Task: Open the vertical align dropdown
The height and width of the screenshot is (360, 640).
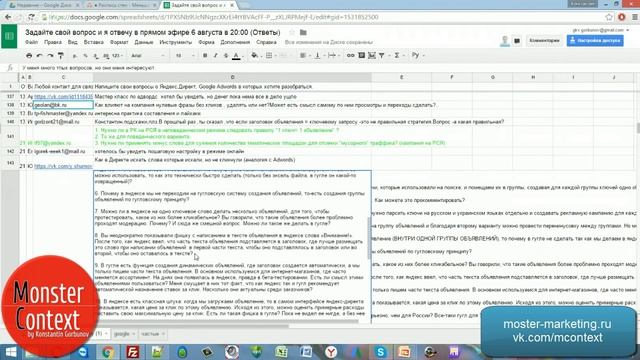Action: (319, 56)
